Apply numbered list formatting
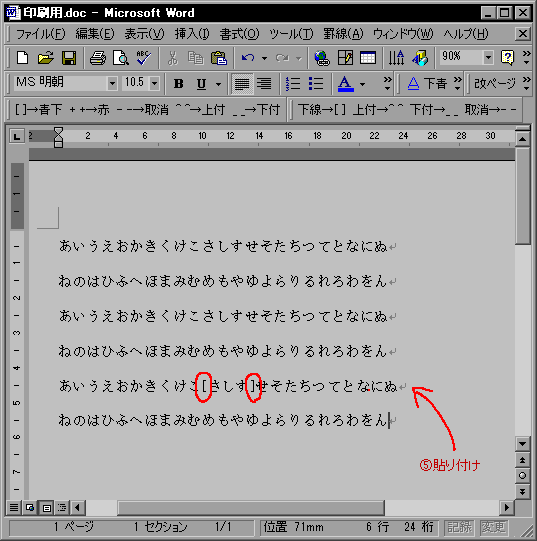This screenshot has height=541, width=537. [x=293, y=83]
